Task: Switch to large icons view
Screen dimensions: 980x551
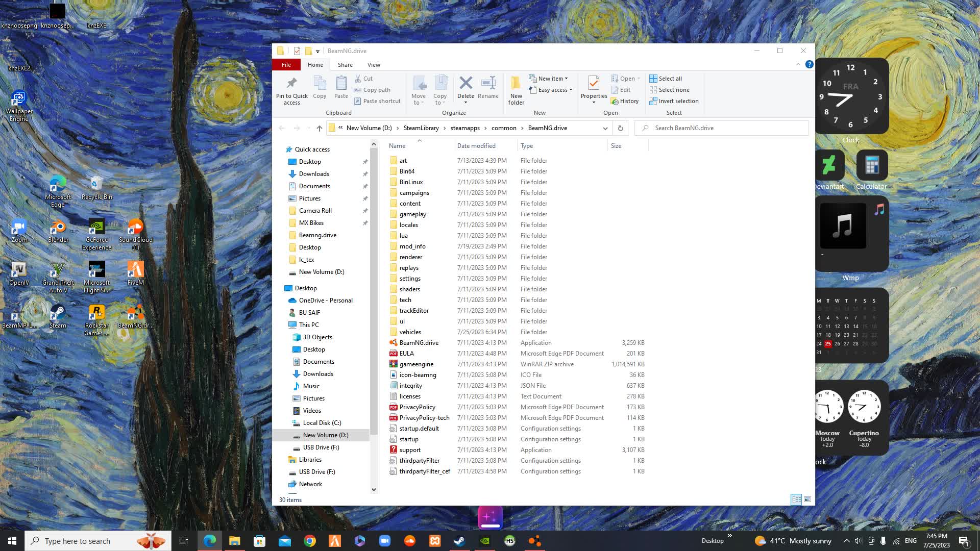Action: coord(807,499)
